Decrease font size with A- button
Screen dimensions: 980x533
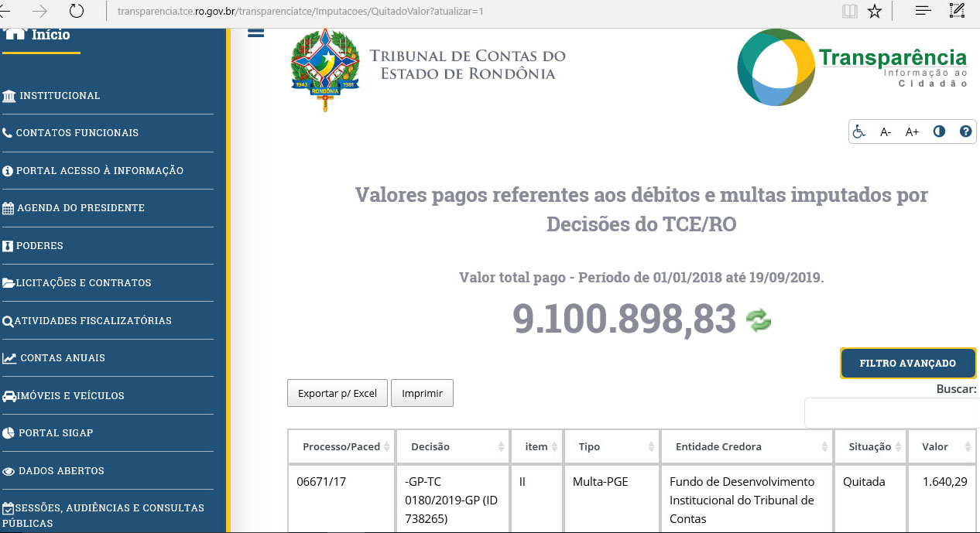pyautogui.click(x=886, y=132)
